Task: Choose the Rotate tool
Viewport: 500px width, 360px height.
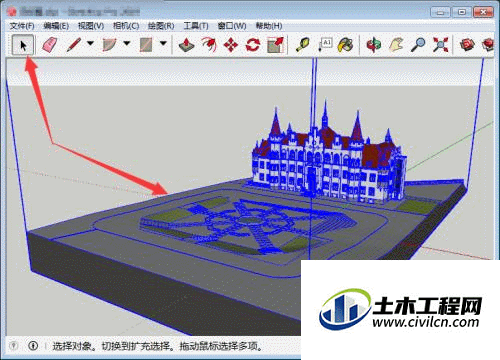Action: (x=253, y=45)
